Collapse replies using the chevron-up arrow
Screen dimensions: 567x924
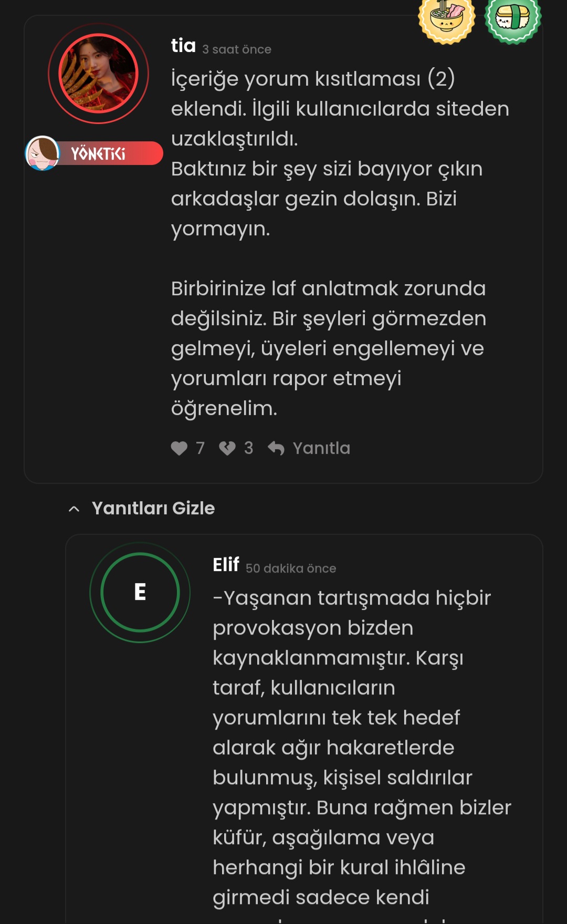point(74,508)
